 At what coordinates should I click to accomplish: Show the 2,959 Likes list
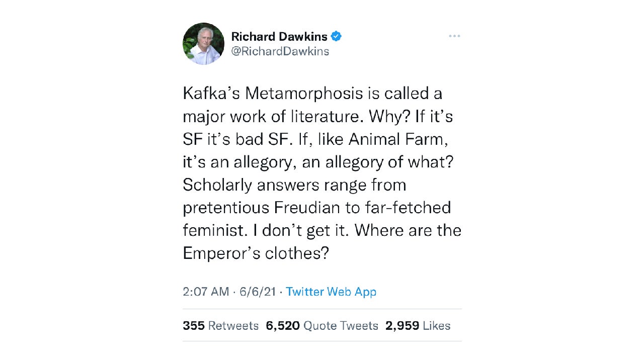(x=418, y=326)
